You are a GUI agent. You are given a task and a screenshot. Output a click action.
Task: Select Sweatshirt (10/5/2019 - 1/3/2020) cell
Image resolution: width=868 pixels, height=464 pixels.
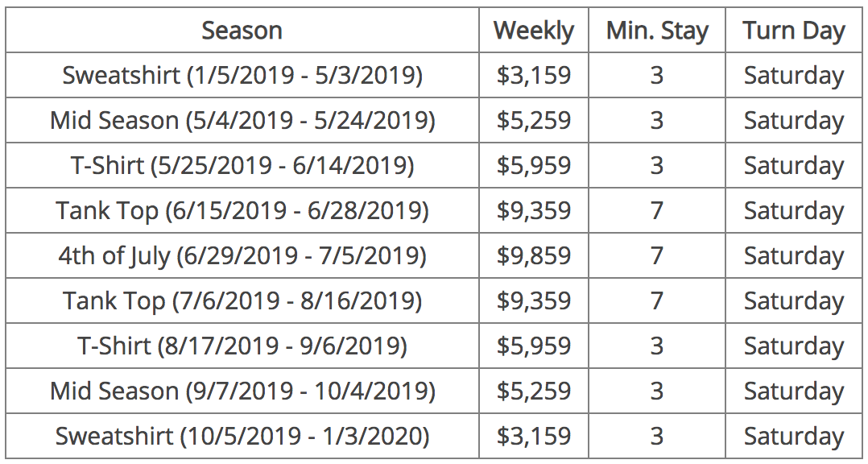[242, 437]
